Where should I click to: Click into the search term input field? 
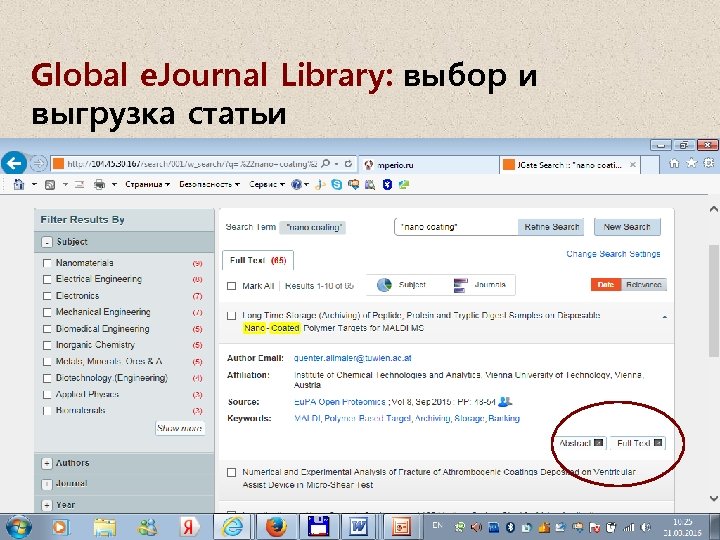tap(456, 227)
